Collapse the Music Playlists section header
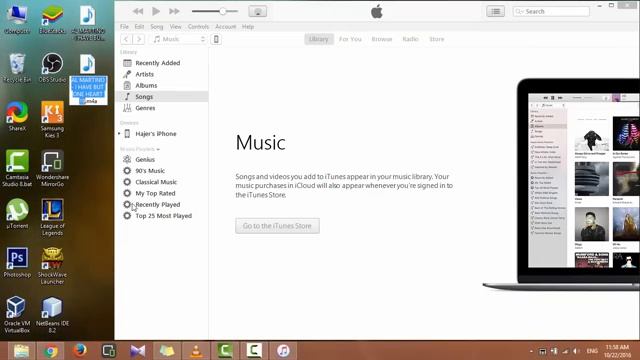The image size is (640, 360). [140, 149]
